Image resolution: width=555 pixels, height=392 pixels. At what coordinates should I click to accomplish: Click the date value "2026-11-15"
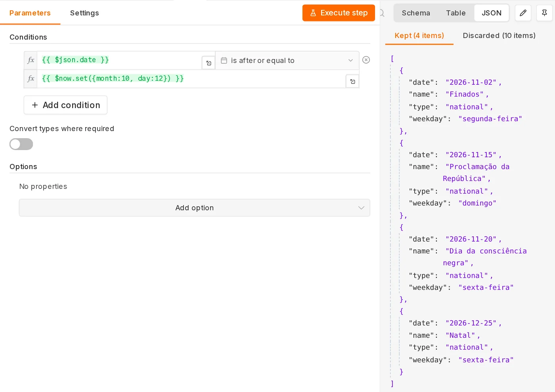click(x=471, y=155)
